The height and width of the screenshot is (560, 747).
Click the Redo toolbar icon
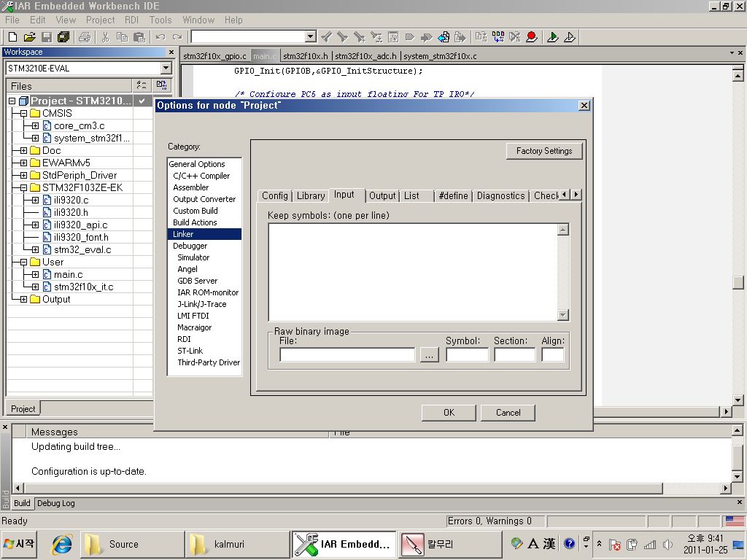tap(177, 36)
